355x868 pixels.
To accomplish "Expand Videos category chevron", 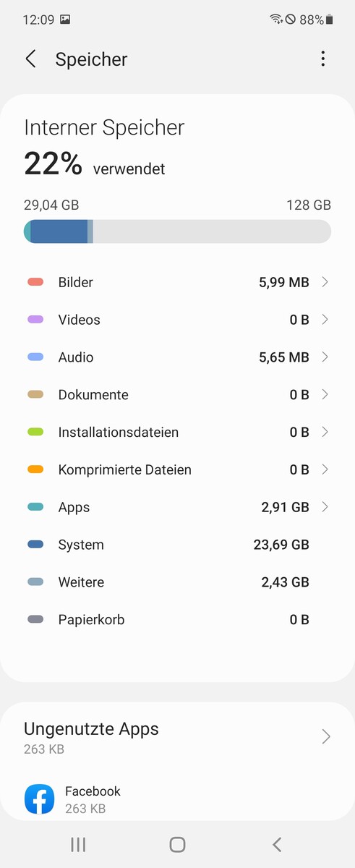I will (x=325, y=320).
